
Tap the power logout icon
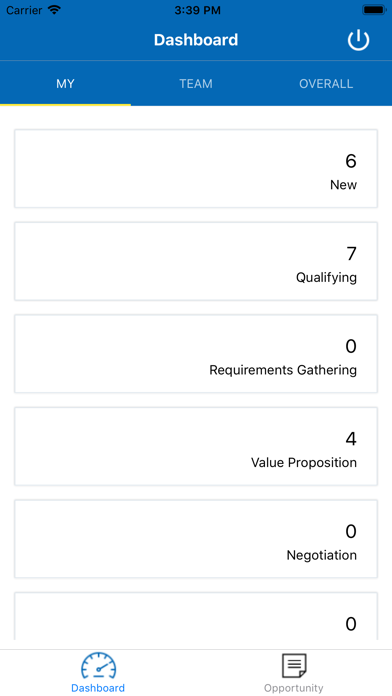coord(358,40)
